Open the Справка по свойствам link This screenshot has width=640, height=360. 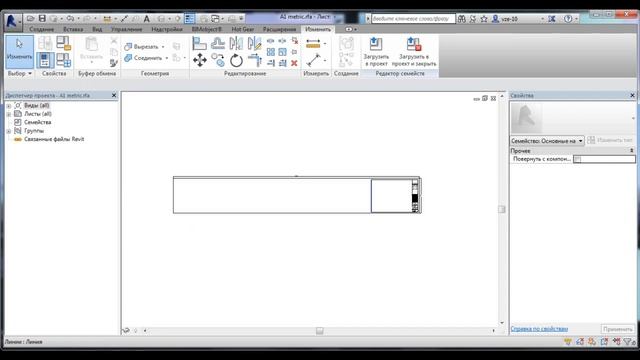[x=539, y=329]
